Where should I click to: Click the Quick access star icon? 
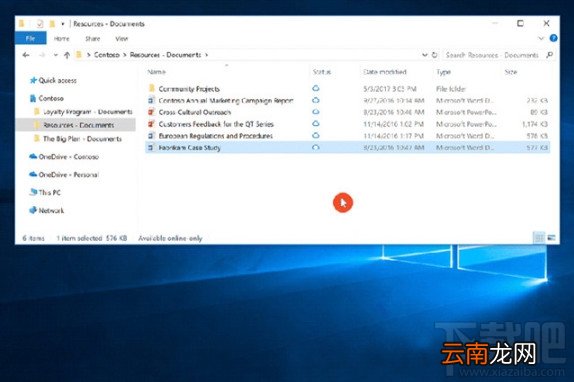click(x=33, y=80)
